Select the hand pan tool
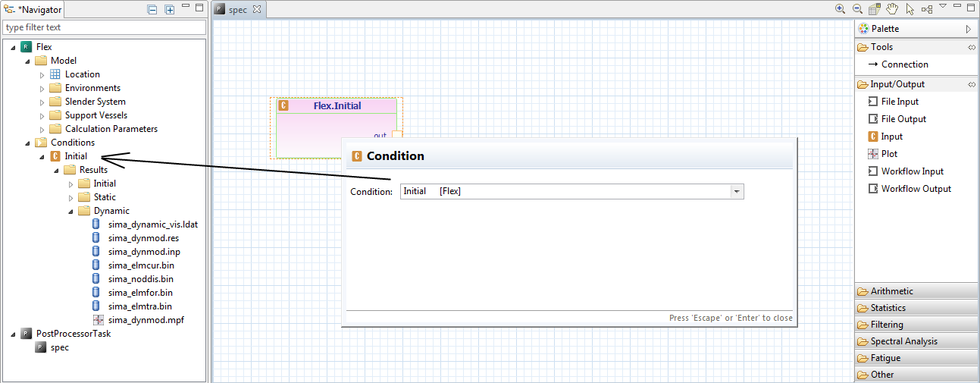Image resolution: width=980 pixels, height=383 pixels. coord(892,9)
